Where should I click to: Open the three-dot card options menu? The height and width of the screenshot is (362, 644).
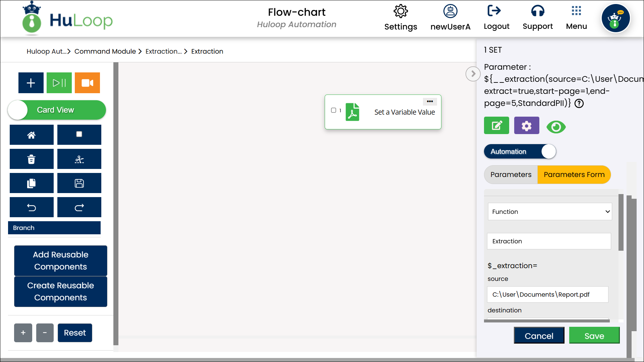[x=430, y=101]
